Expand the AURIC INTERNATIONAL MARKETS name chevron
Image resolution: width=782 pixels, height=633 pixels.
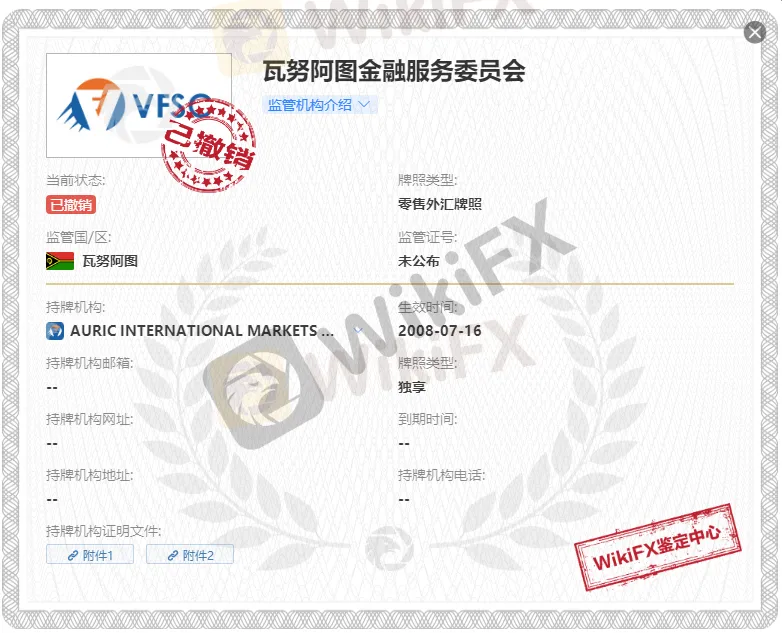(x=358, y=330)
